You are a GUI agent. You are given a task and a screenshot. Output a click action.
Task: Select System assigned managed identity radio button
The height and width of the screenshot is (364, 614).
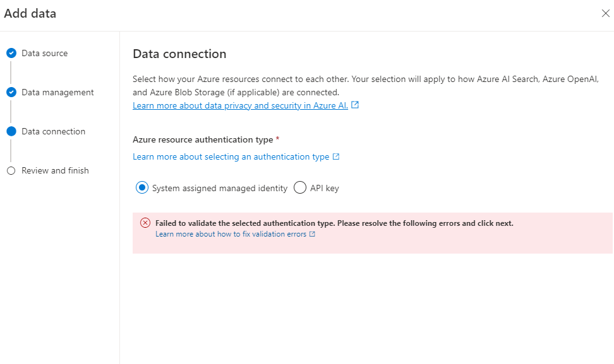click(142, 188)
